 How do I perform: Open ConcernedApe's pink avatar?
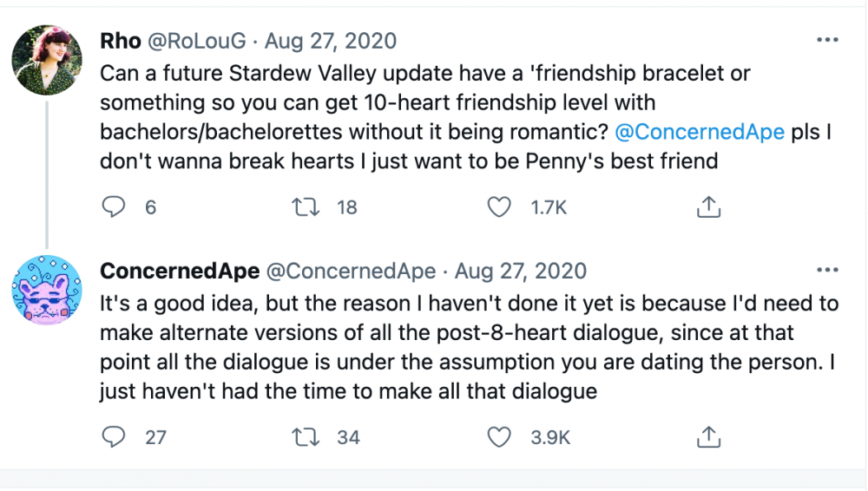pyautogui.click(x=47, y=290)
